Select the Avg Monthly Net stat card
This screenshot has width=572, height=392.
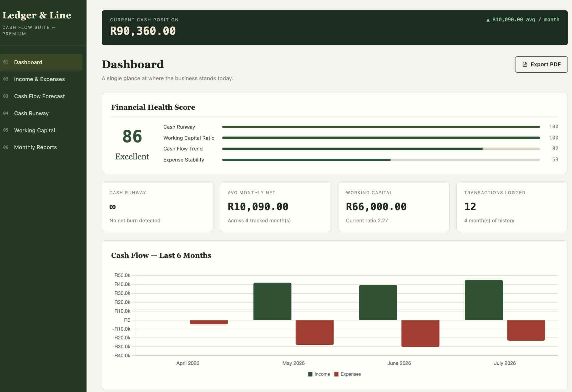click(276, 207)
